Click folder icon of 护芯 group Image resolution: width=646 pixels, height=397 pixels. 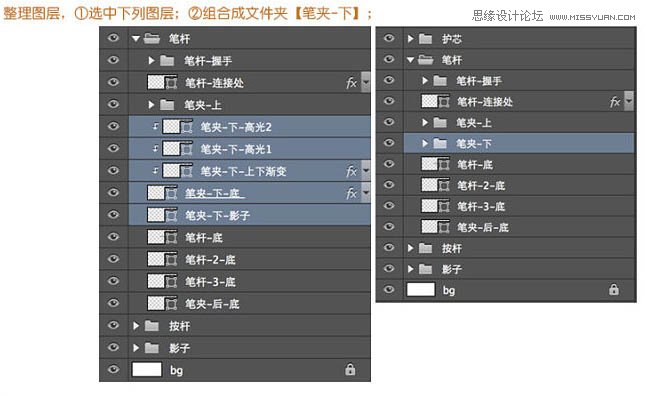pyautogui.click(x=426, y=39)
